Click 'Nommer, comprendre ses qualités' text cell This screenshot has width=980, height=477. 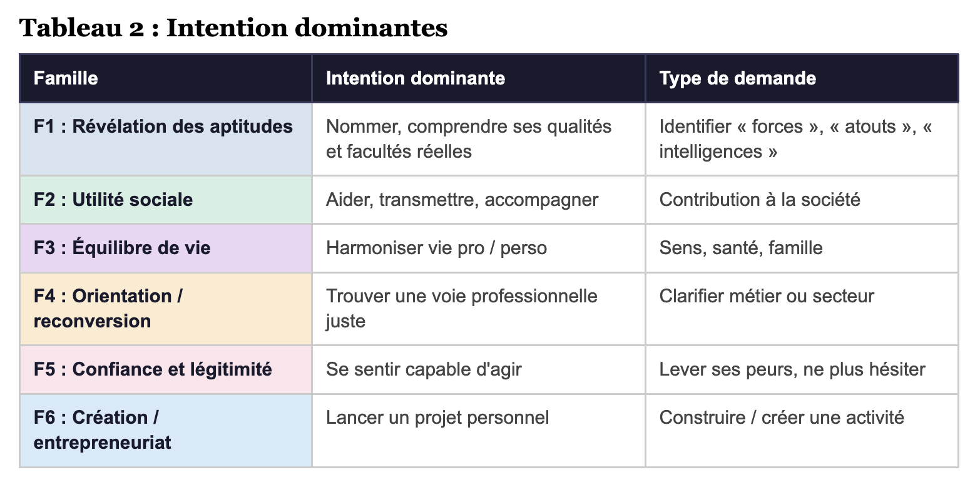pos(469,139)
